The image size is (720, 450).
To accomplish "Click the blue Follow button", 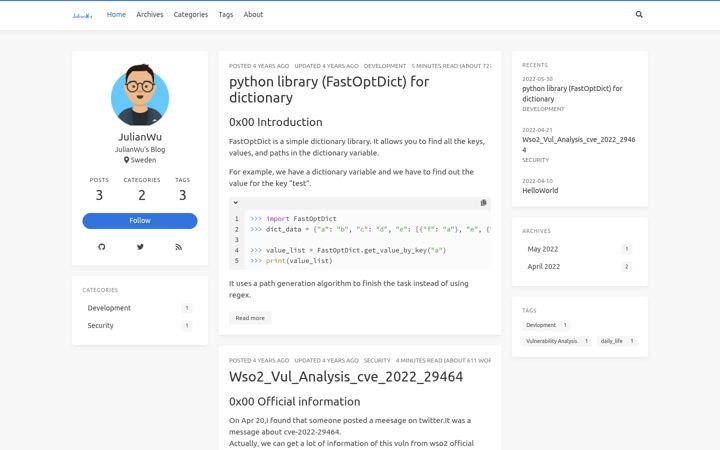I will click(x=140, y=221).
